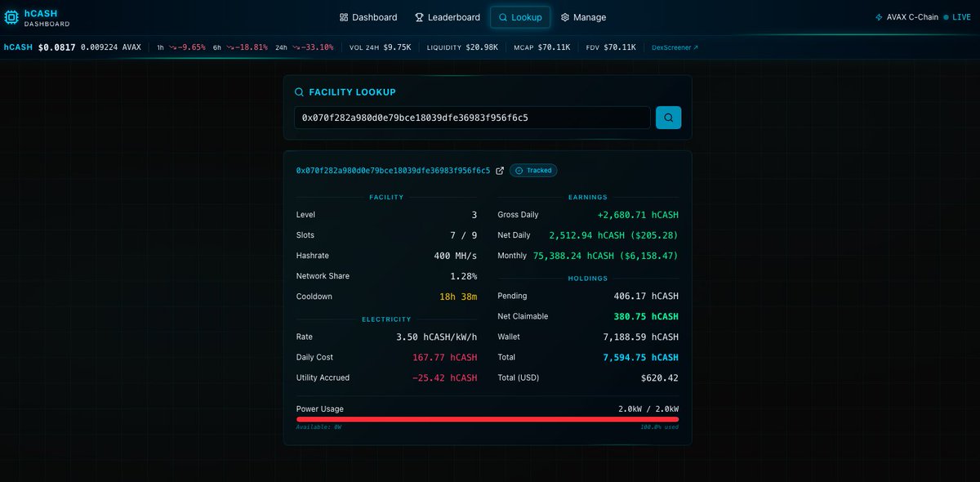Click Gross Daily +2,680.71 hCASH

point(638,215)
